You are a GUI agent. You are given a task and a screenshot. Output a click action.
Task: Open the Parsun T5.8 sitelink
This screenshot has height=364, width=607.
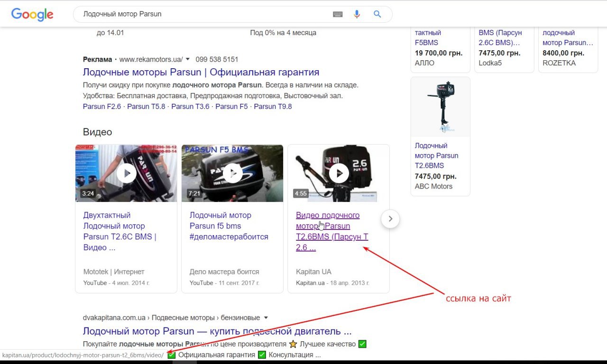pyautogui.click(x=146, y=107)
